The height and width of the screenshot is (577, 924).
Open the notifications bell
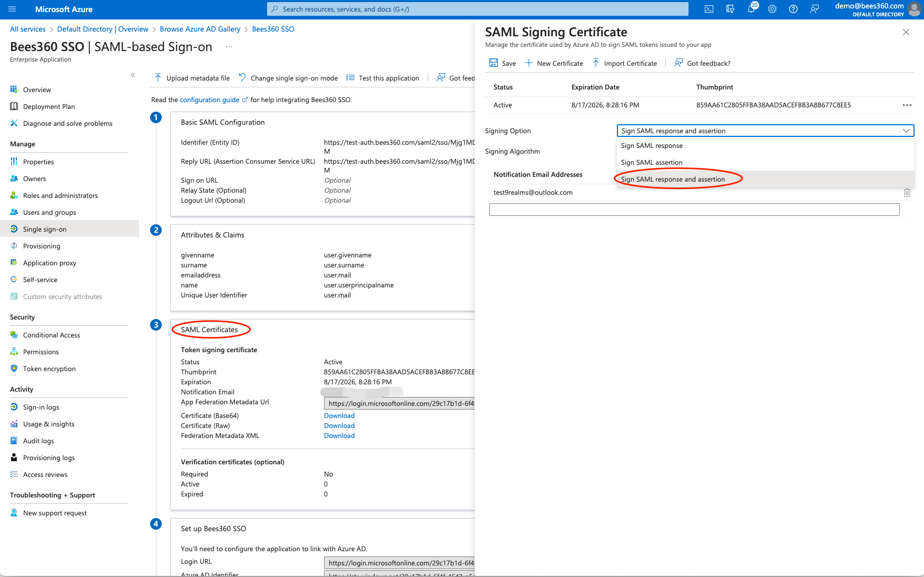tap(751, 9)
